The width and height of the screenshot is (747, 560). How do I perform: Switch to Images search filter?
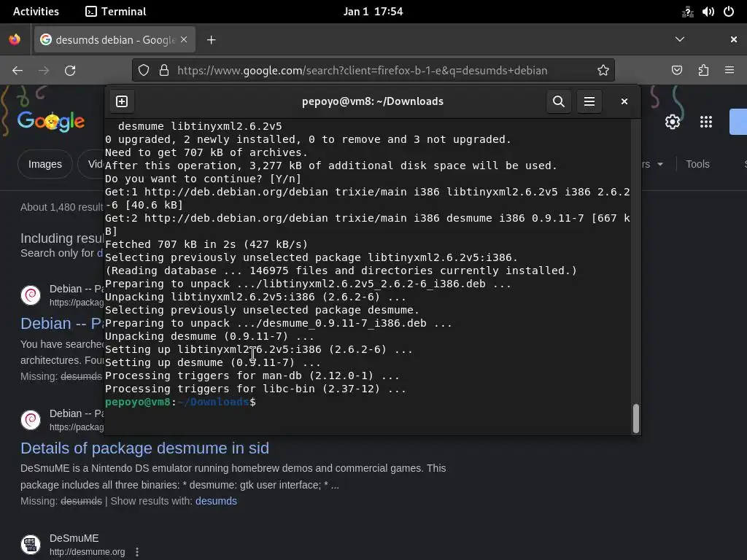44,164
